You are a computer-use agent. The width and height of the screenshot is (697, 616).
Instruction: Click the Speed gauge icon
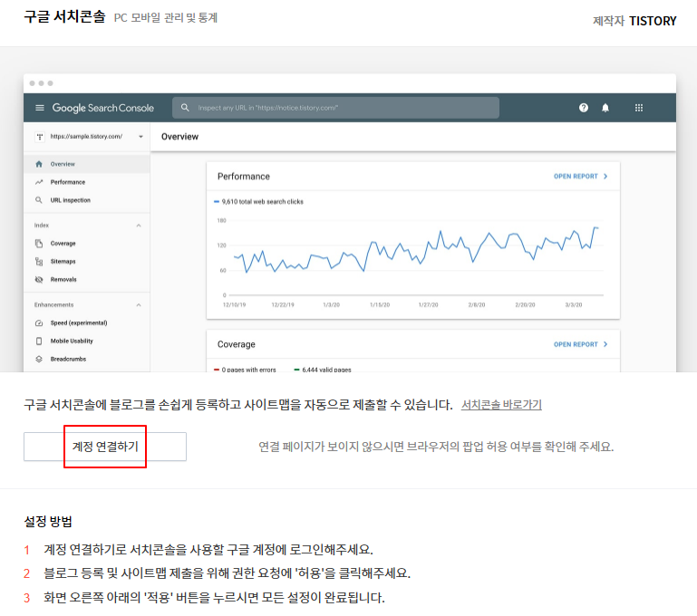pyautogui.click(x=39, y=322)
